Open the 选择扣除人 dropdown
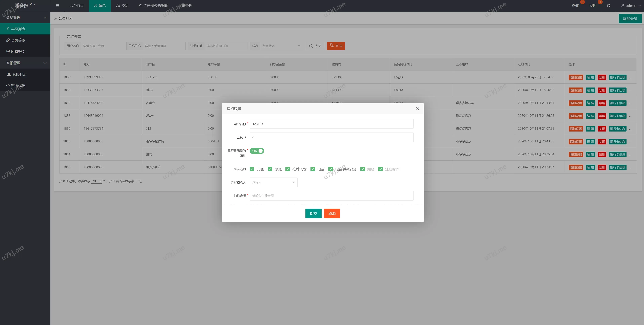The image size is (644, 325). pos(273,182)
